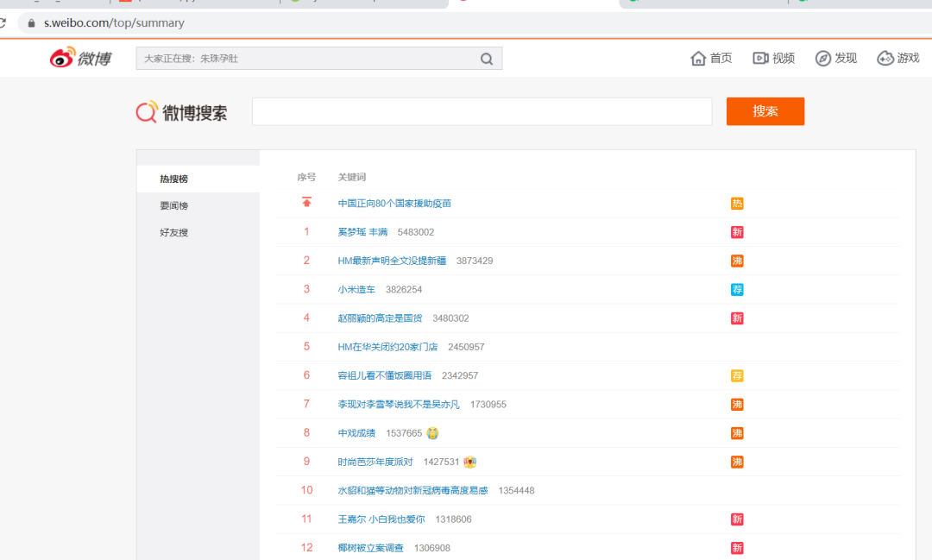
Task: Click the orange 搜索 button
Action: tap(765, 111)
